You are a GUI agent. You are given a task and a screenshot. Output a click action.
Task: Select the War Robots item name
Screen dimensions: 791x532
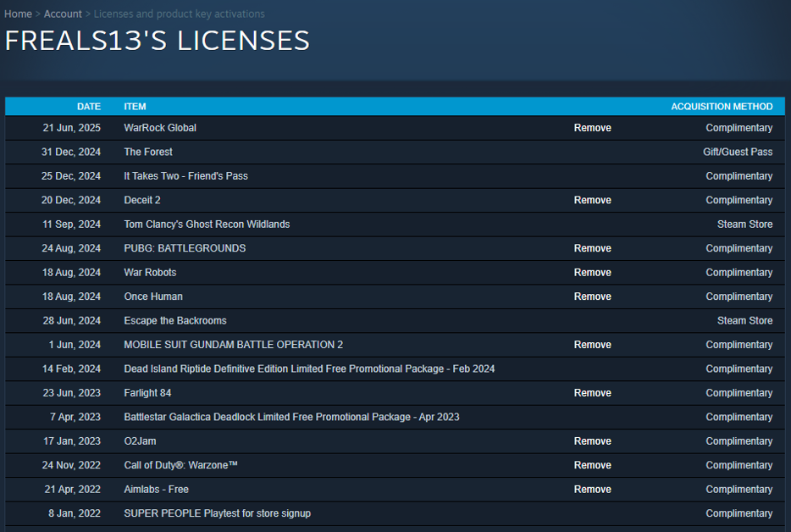pos(150,273)
